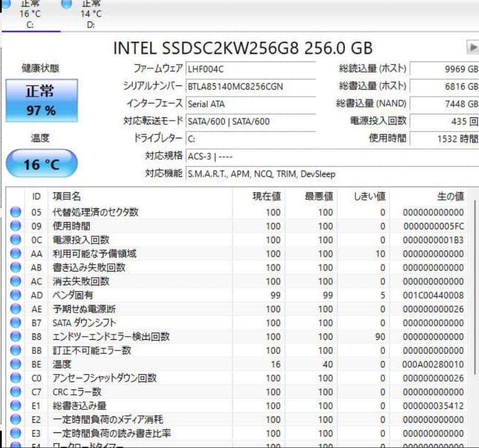Click the blue dot for 予期せぬ電源断
Image resolution: width=479 pixels, height=448 pixels.
click(16, 309)
